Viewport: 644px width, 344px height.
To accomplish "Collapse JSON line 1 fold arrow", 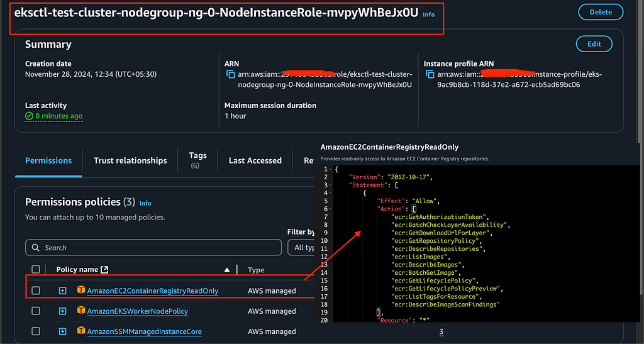I will (331, 169).
